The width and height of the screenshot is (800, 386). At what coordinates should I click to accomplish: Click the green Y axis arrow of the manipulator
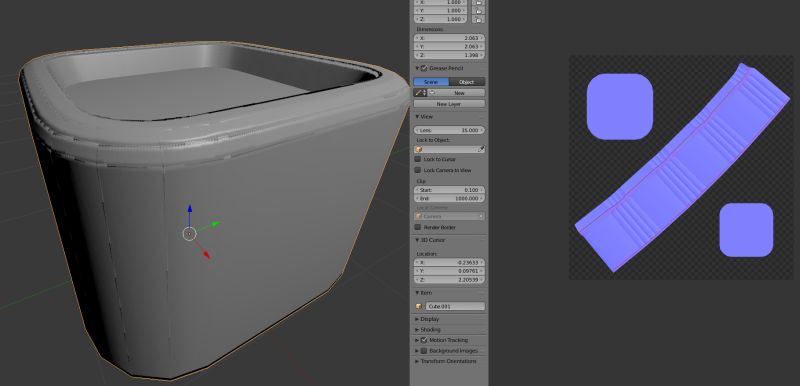click(x=215, y=223)
